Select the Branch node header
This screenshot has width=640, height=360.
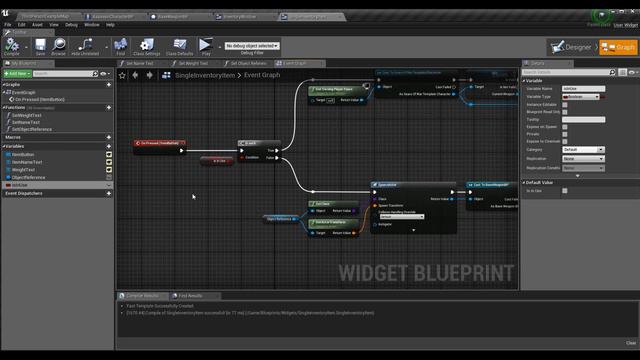point(259,143)
